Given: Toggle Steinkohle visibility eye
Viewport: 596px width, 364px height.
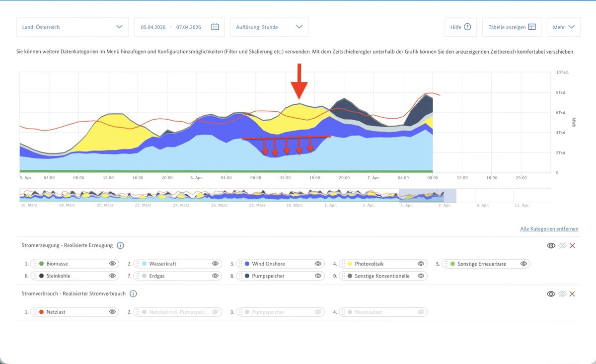Looking at the screenshot, I should [112, 276].
